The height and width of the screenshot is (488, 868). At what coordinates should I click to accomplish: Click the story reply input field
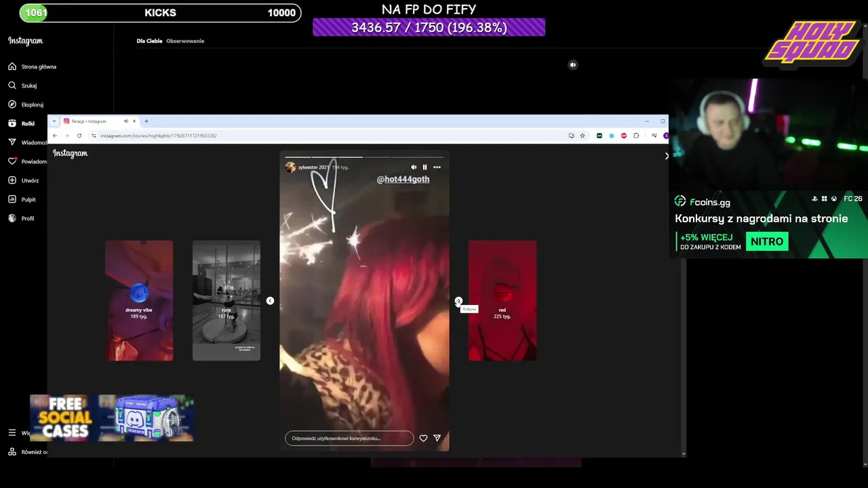click(x=349, y=439)
